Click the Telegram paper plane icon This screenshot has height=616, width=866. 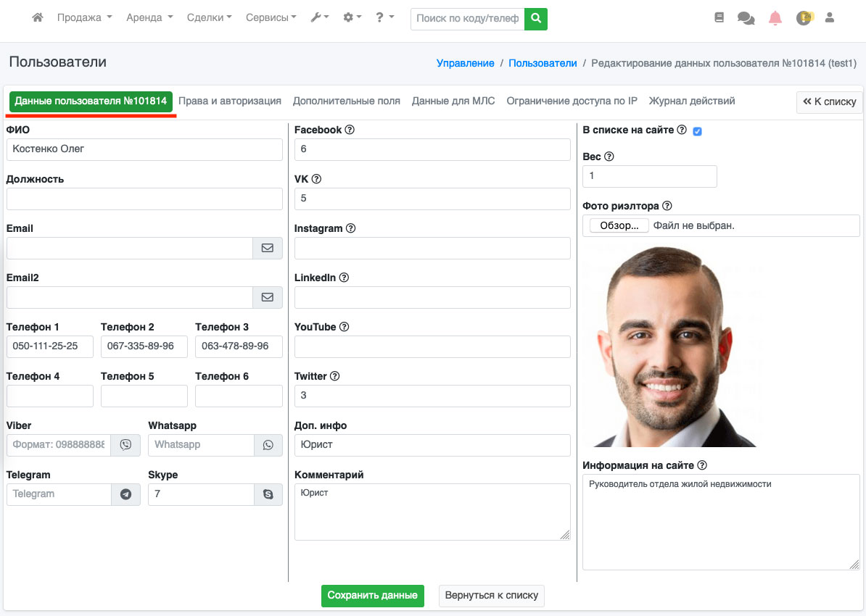(x=125, y=494)
